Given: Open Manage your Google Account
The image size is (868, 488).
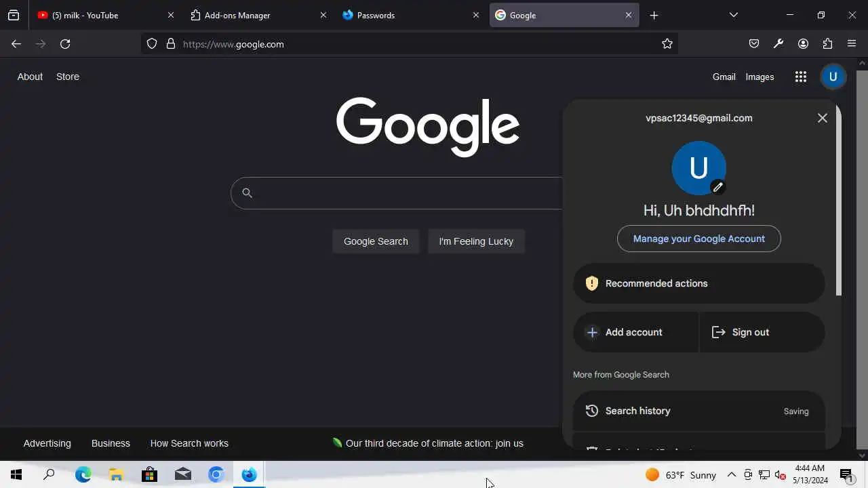Looking at the screenshot, I should point(699,239).
